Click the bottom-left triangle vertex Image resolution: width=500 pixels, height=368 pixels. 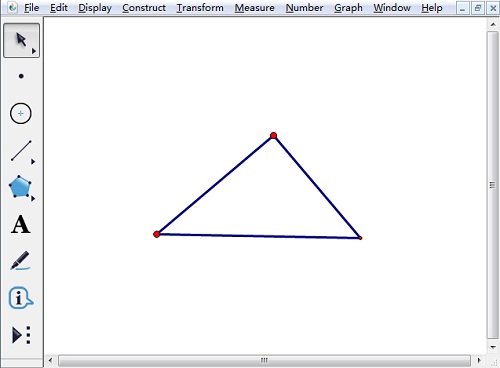tap(157, 234)
